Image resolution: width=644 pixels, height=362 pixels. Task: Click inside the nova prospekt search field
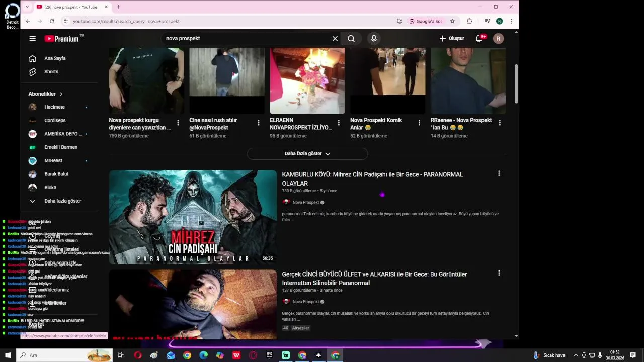[247, 39]
